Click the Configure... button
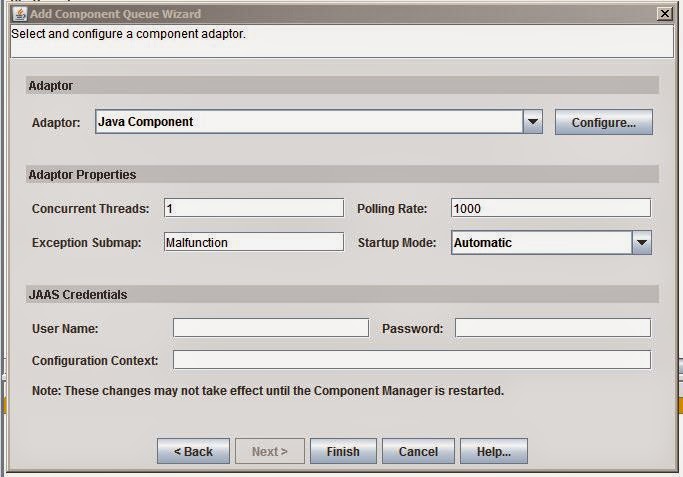 click(x=604, y=123)
